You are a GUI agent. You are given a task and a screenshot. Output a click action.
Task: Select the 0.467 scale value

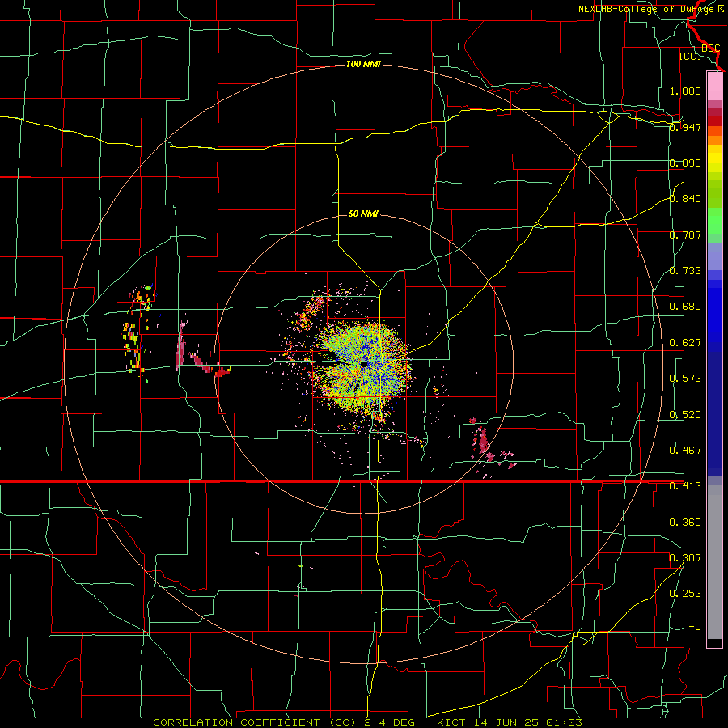[685, 451]
